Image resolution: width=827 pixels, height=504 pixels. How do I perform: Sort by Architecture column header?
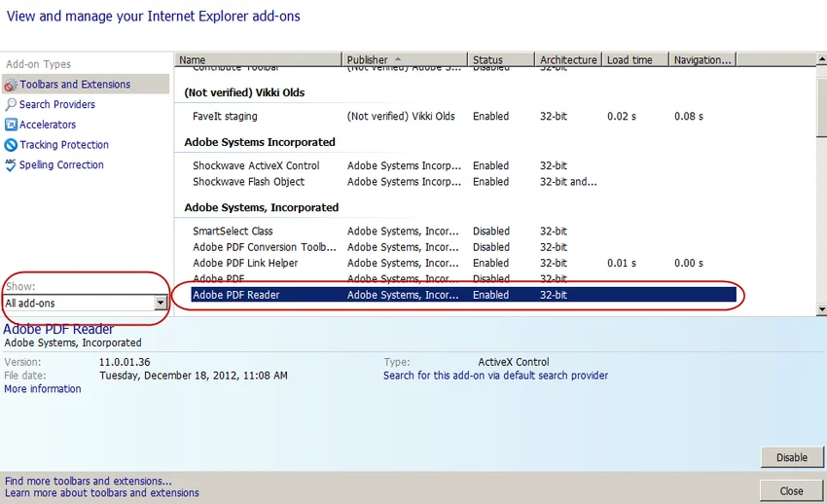(568, 59)
